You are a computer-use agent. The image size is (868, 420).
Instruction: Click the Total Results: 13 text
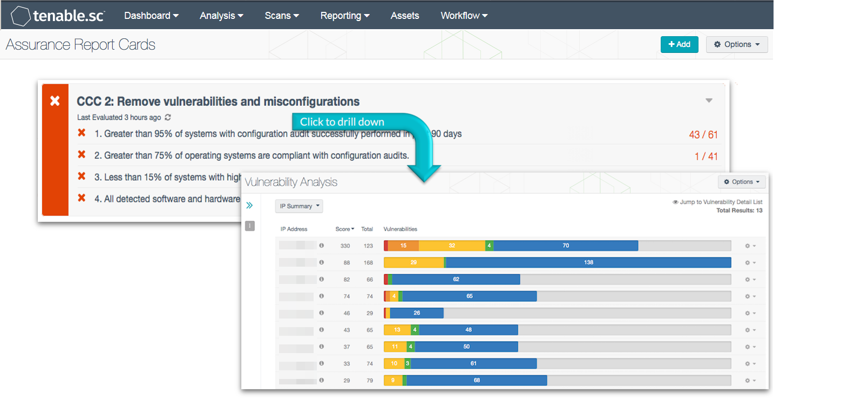pyautogui.click(x=740, y=211)
